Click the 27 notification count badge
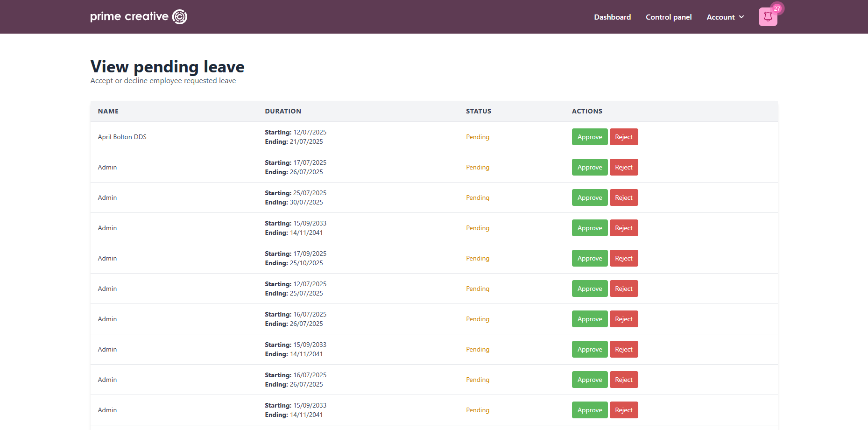This screenshot has height=430, width=868. coord(777,8)
